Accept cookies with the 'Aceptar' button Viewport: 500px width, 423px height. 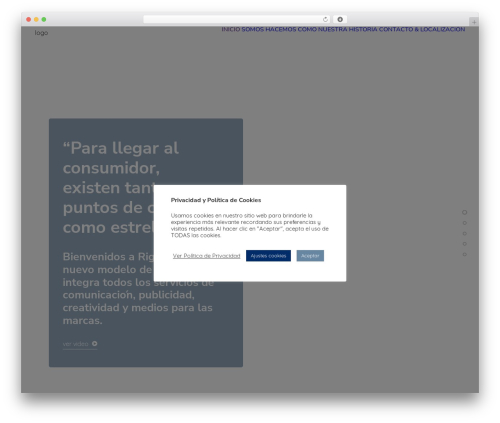click(x=310, y=256)
